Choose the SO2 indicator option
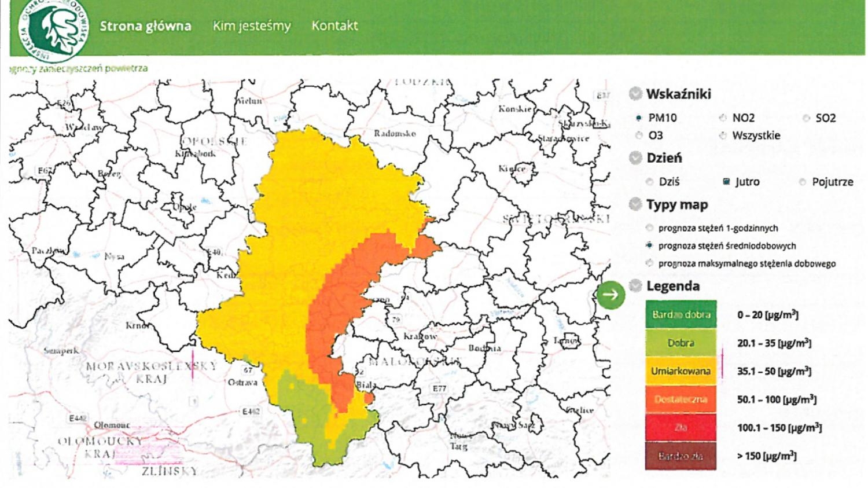 pos(806,118)
